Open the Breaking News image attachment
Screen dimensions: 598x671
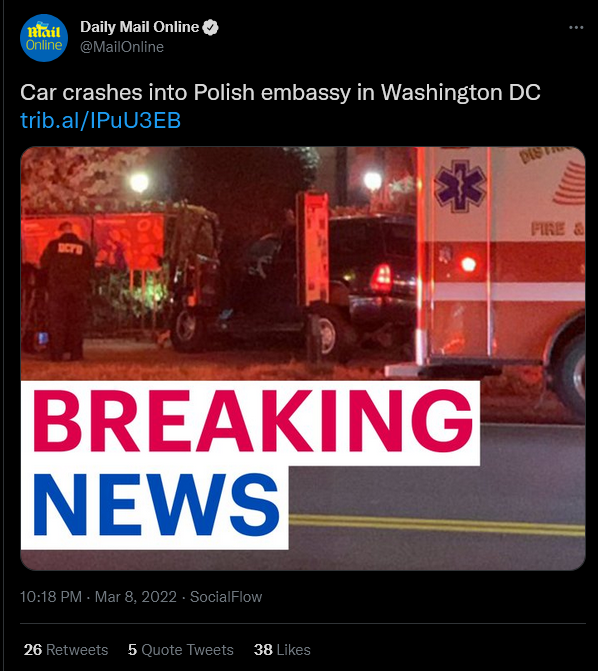pos(303,358)
